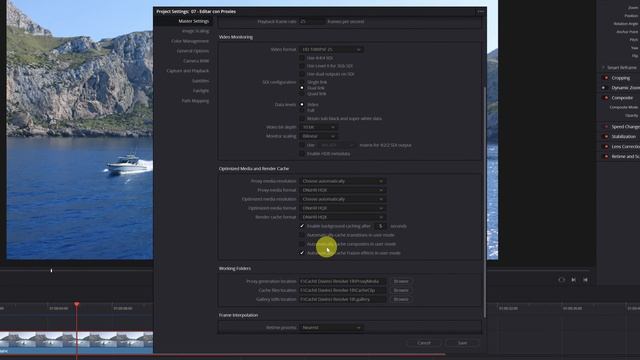
Task: Open Monitor scaling dropdown
Action: pos(318,136)
